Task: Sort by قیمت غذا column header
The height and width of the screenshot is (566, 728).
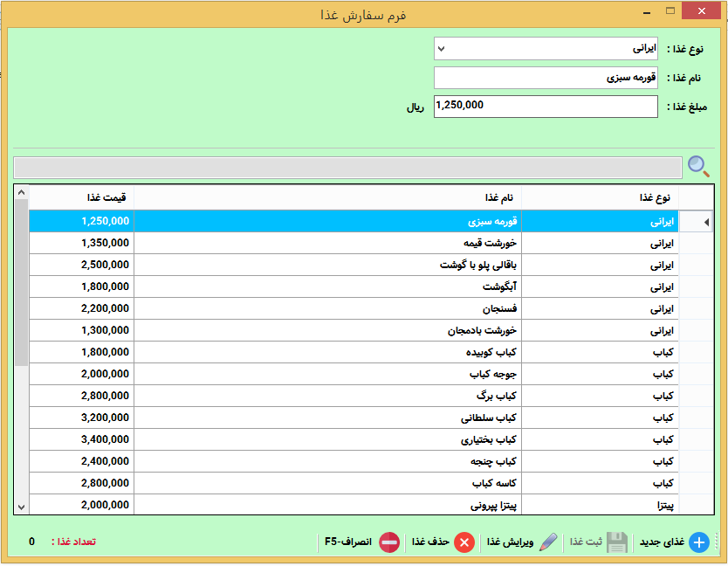Action: point(81,197)
